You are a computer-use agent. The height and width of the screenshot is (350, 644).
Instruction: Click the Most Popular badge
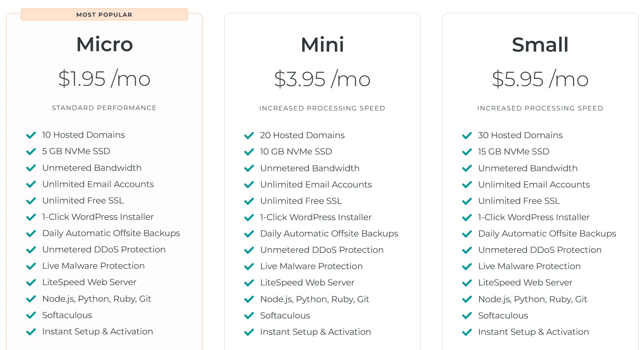pyautogui.click(x=104, y=14)
